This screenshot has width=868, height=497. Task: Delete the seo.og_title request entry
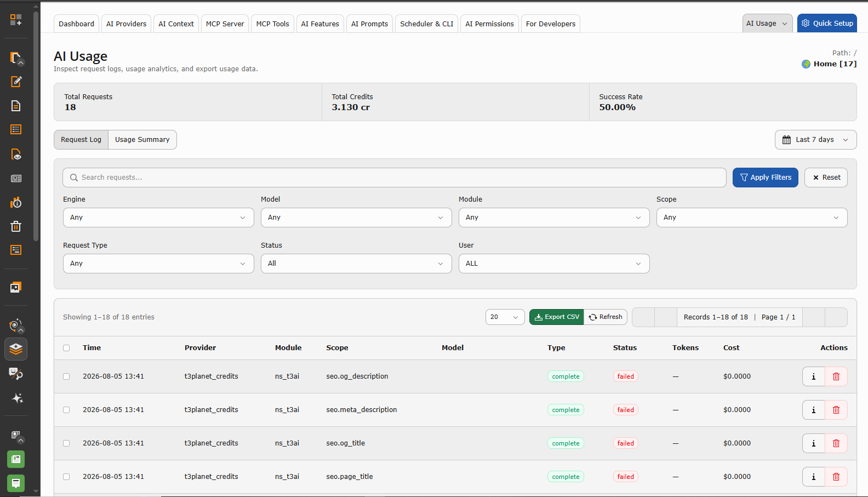836,443
